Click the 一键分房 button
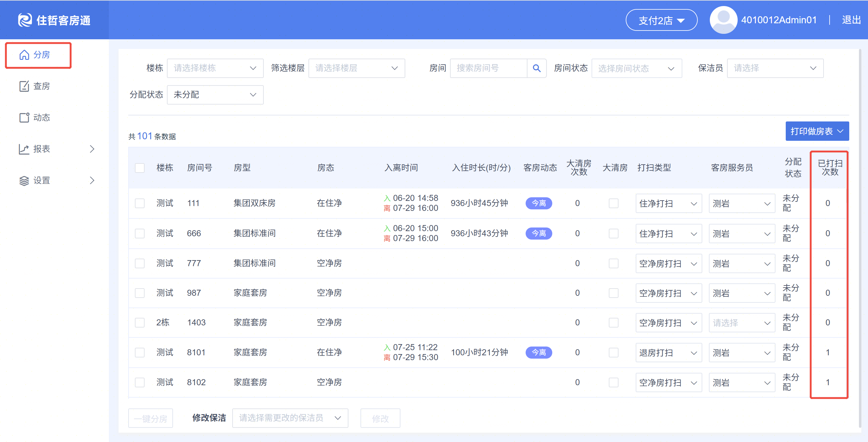868x442 pixels. pyautogui.click(x=150, y=418)
